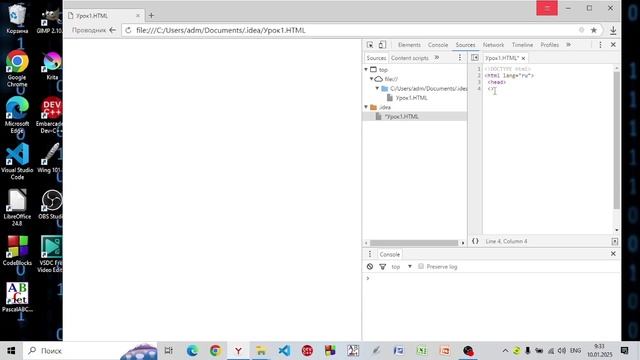Screen dimensions: 640x360
Task: Click the console prompt input line
Action: coord(491,278)
